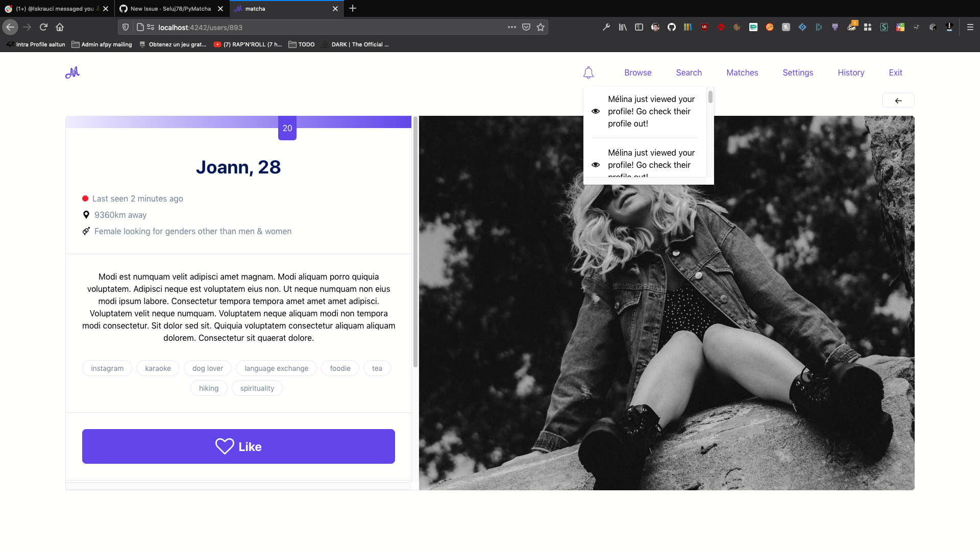Open the GitHub extension icon in toolbar

(671, 27)
